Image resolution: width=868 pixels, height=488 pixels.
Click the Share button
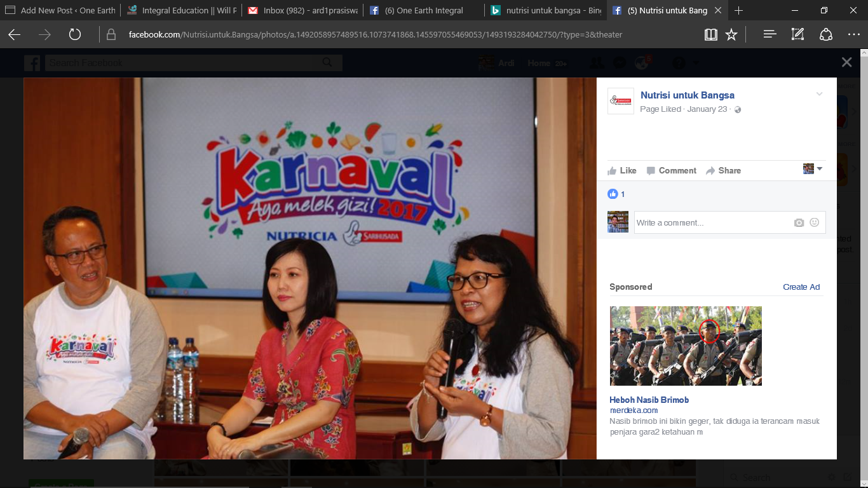point(723,170)
